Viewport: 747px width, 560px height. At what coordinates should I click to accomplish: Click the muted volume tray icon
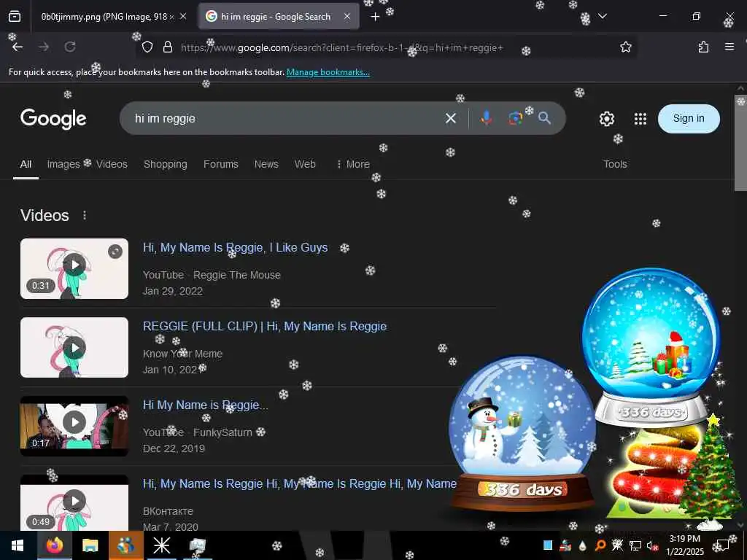coord(652,545)
